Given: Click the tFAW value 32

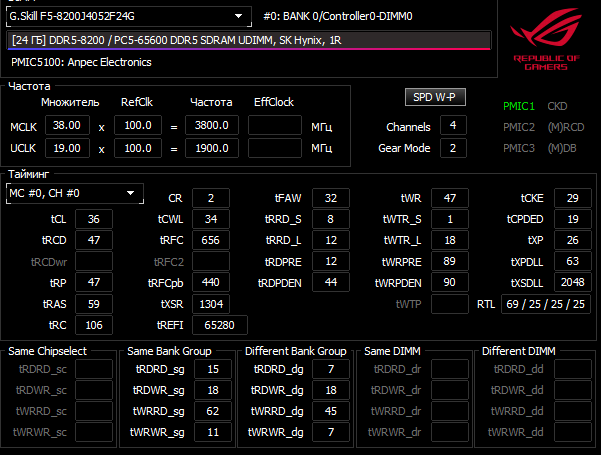Looking at the screenshot, I should [x=331, y=198].
